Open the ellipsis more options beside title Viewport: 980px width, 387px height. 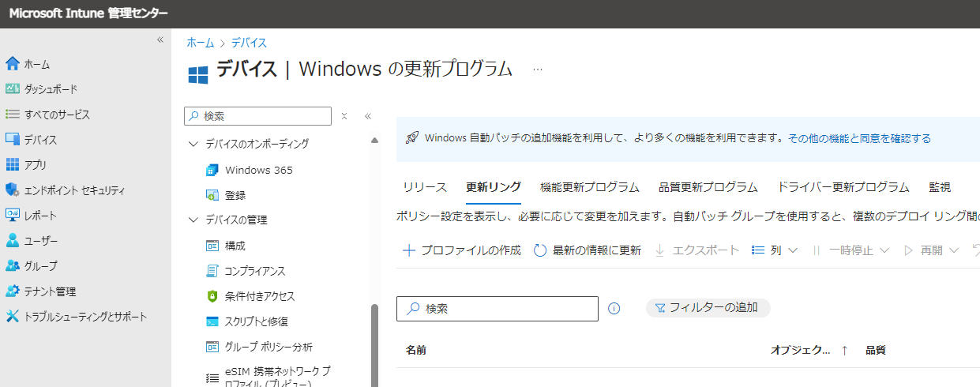538,70
